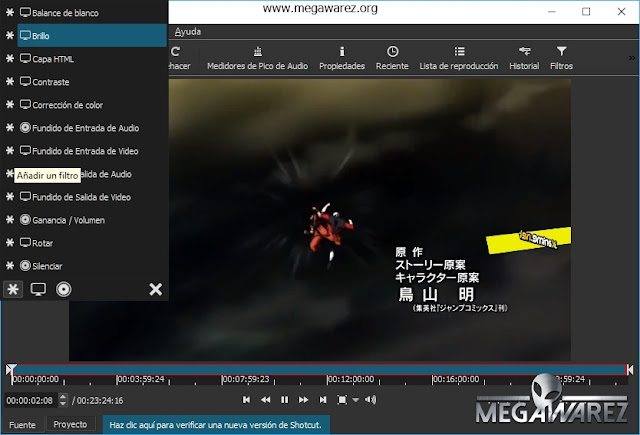Choose the Capa HTML filter
Screen dimensions: 640x435
tap(91, 59)
